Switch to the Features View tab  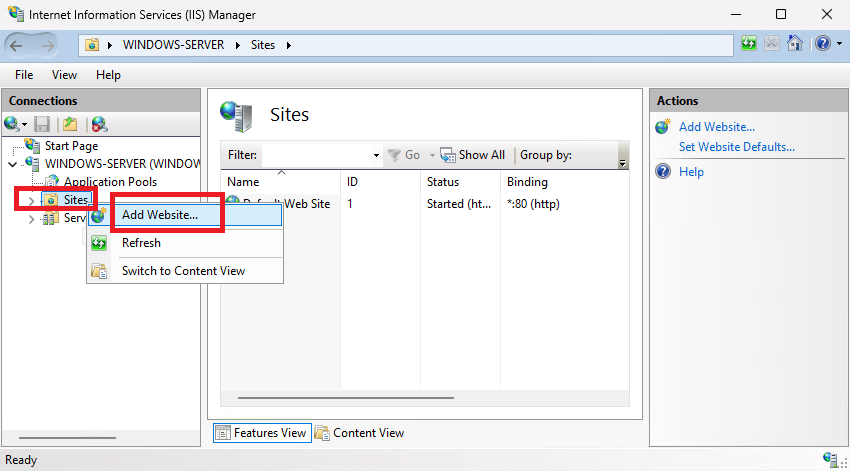(262, 433)
